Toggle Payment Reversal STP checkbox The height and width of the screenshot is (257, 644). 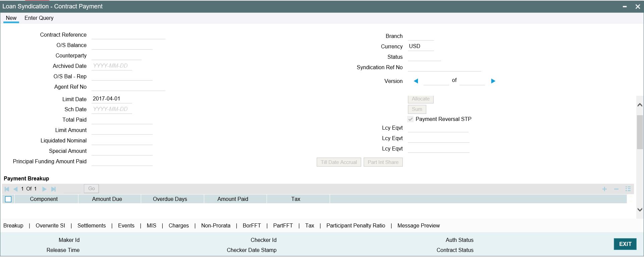pyautogui.click(x=411, y=119)
